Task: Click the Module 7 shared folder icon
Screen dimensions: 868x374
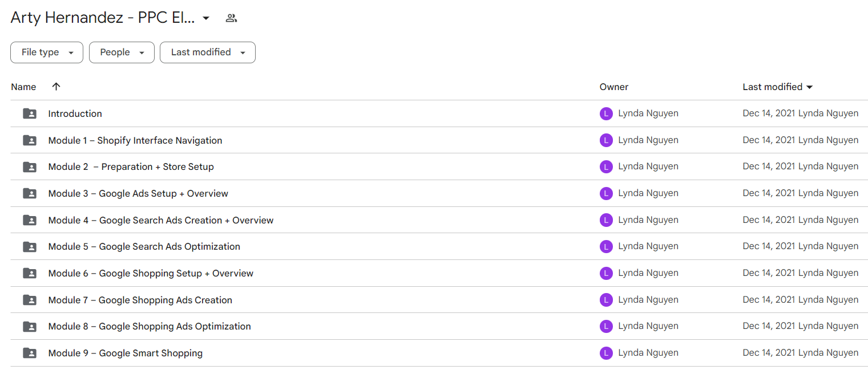Action: click(30, 300)
